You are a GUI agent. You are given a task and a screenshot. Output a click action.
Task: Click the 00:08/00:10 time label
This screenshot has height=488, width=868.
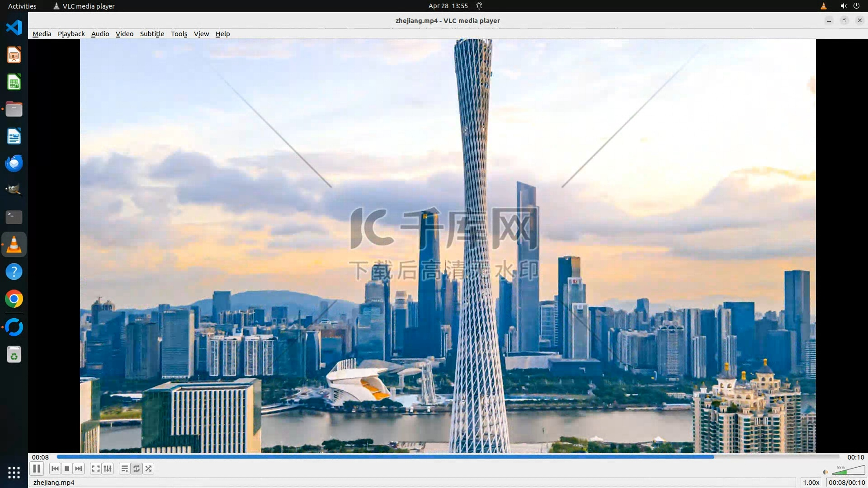(x=846, y=482)
